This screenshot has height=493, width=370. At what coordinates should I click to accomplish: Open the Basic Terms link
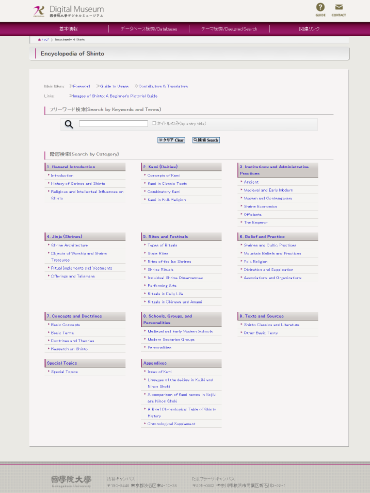point(62,333)
